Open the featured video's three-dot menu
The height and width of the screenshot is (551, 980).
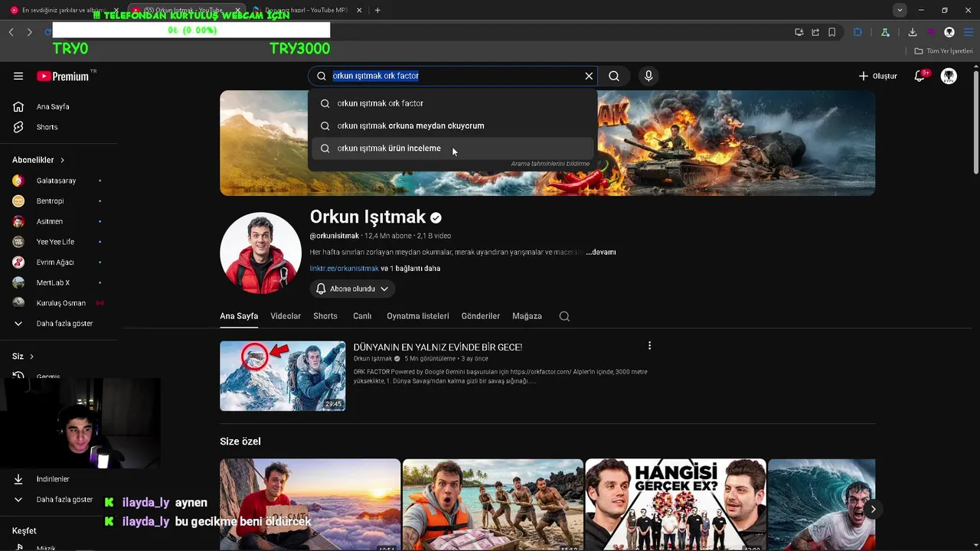tap(649, 346)
